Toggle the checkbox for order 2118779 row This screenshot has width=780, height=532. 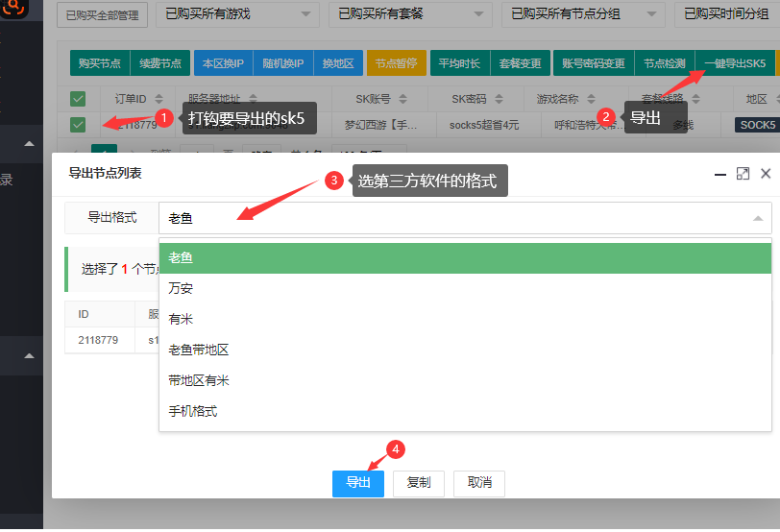click(x=78, y=124)
